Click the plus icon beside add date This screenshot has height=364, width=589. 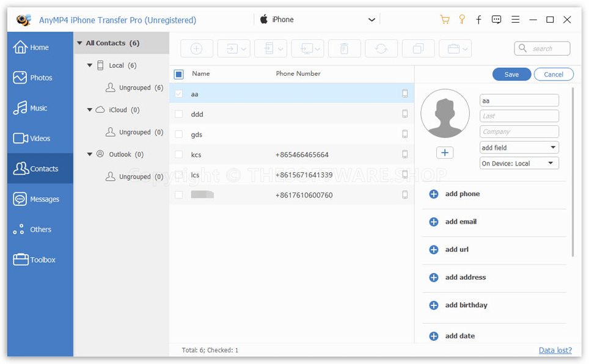pyautogui.click(x=433, y=336)
